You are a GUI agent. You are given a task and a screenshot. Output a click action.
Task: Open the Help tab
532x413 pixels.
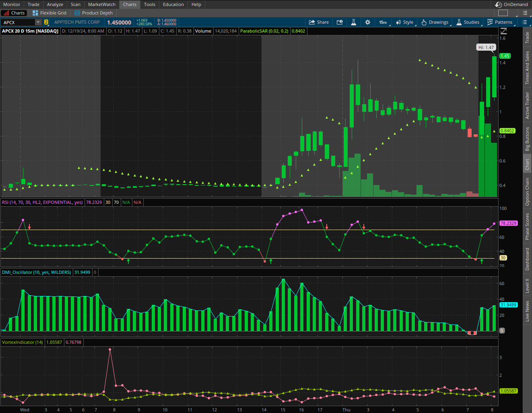click(196, 4)
